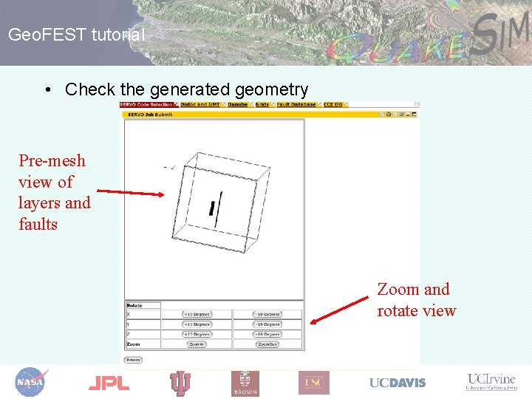Open the Danube tab

click(x=237, y=104)
